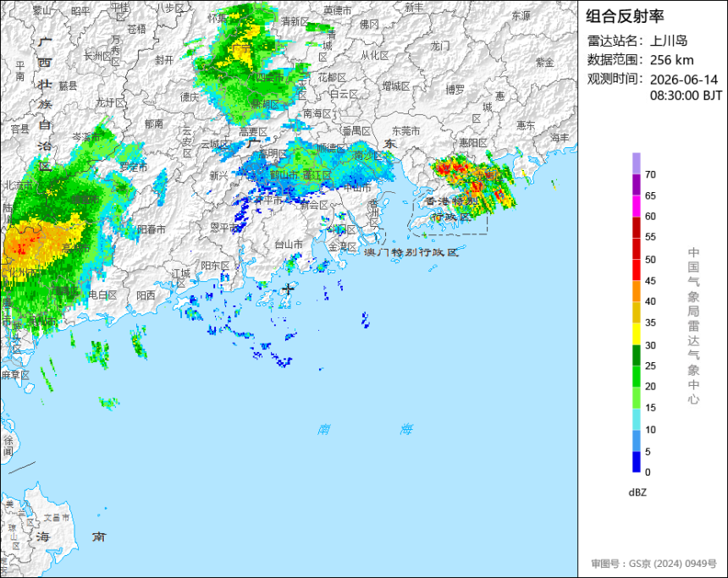Click the 岑溪市 map label
This screenshot has width=728, height=578.
tap(86, 137)
